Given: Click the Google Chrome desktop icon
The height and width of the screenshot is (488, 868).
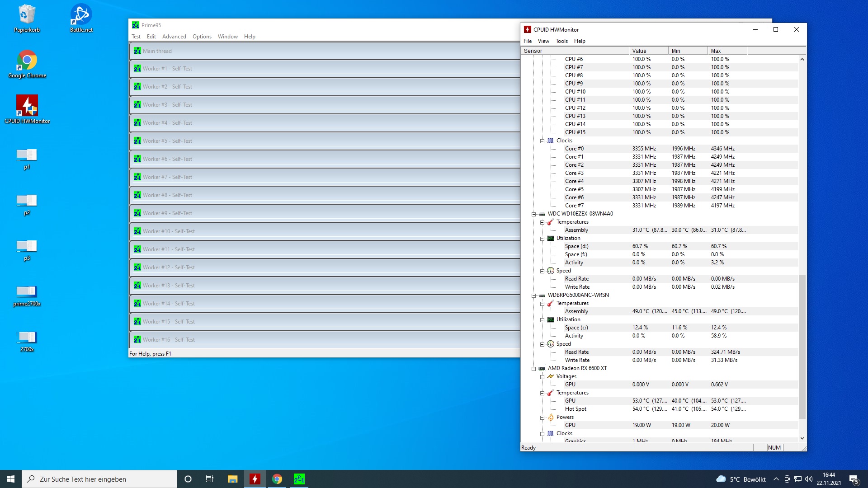Looking at the screenshot, I should coord(27,64).
